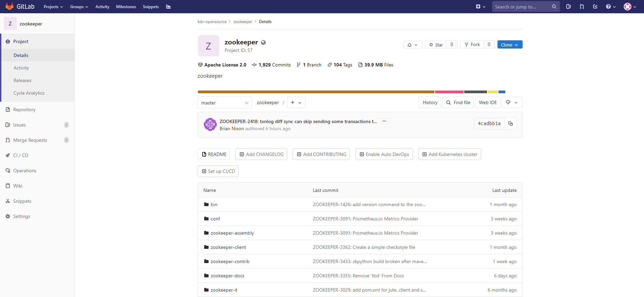The height and width of the screenshot is (297, 644).
Task: Expand the Clone dropdown
Action: [510, 45]
